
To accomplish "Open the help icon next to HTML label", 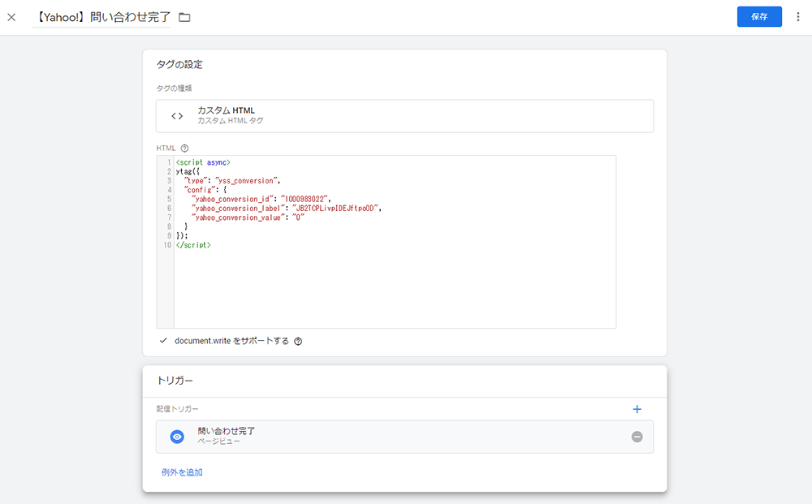I will 184,148.
